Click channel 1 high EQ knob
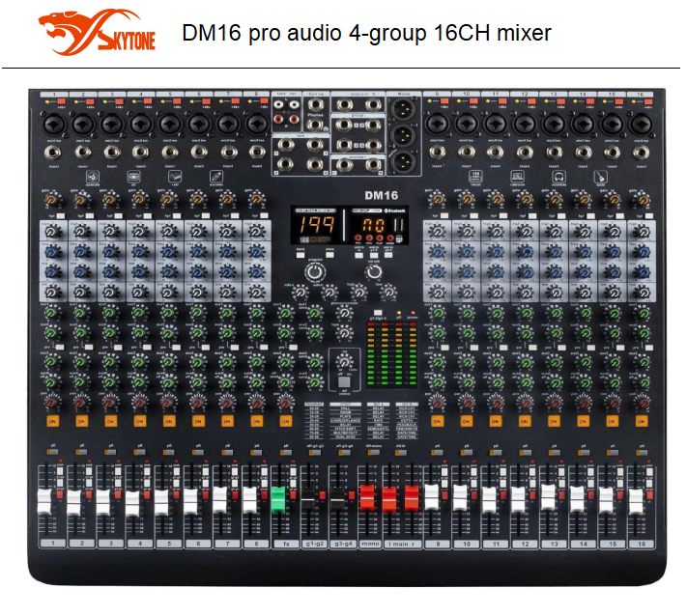The image size is (687, 616). (52, 231)
